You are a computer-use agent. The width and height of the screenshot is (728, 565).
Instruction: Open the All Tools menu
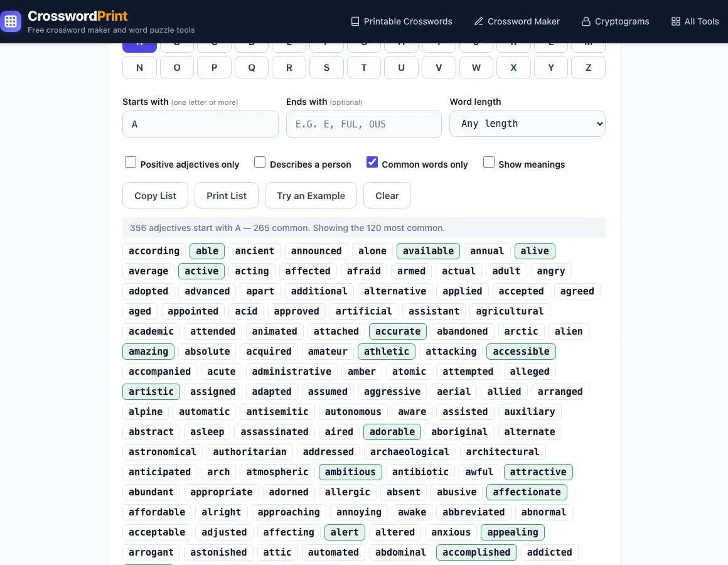[695, 21]
